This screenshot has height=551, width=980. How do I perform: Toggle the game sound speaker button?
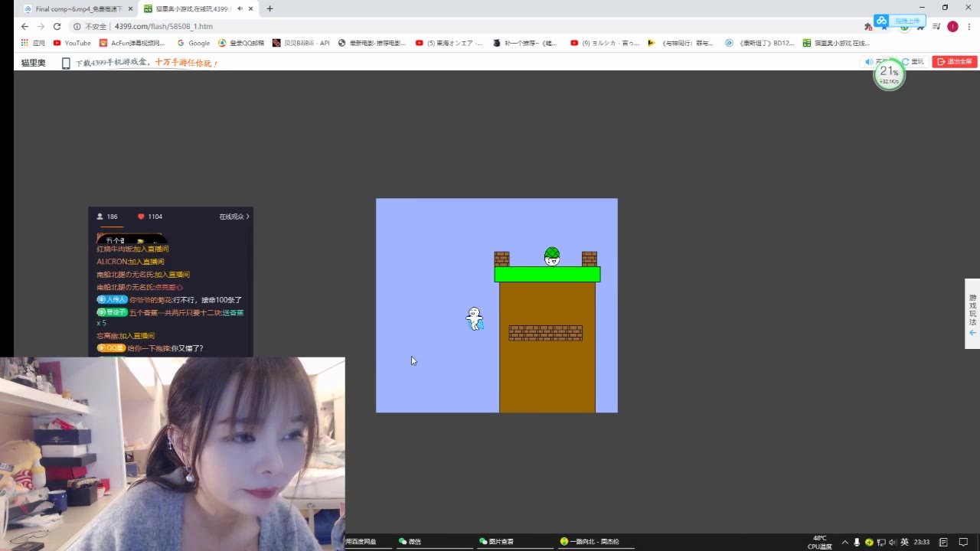pos(870,62)
